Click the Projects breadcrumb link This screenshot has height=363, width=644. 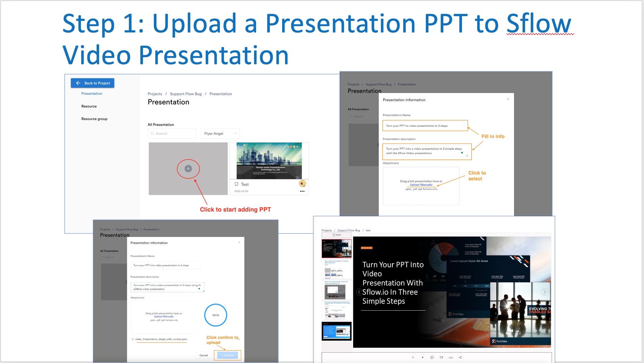click(x=155, y=94)
